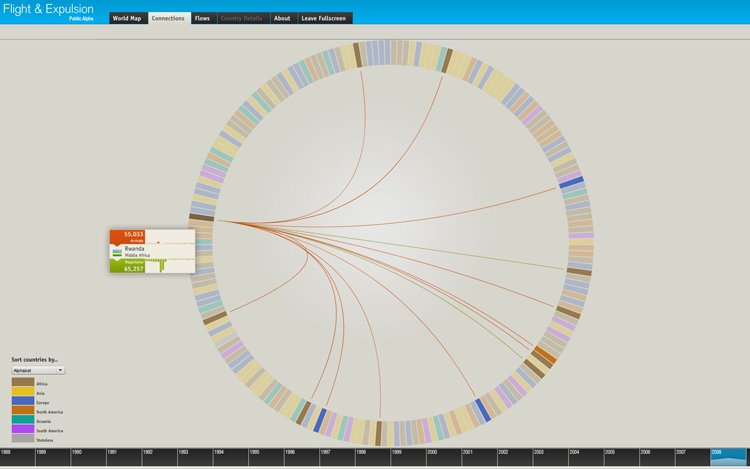
Task: Select year 2001 on the timeline
Action: pyautogui.click(x=479, y=457)
